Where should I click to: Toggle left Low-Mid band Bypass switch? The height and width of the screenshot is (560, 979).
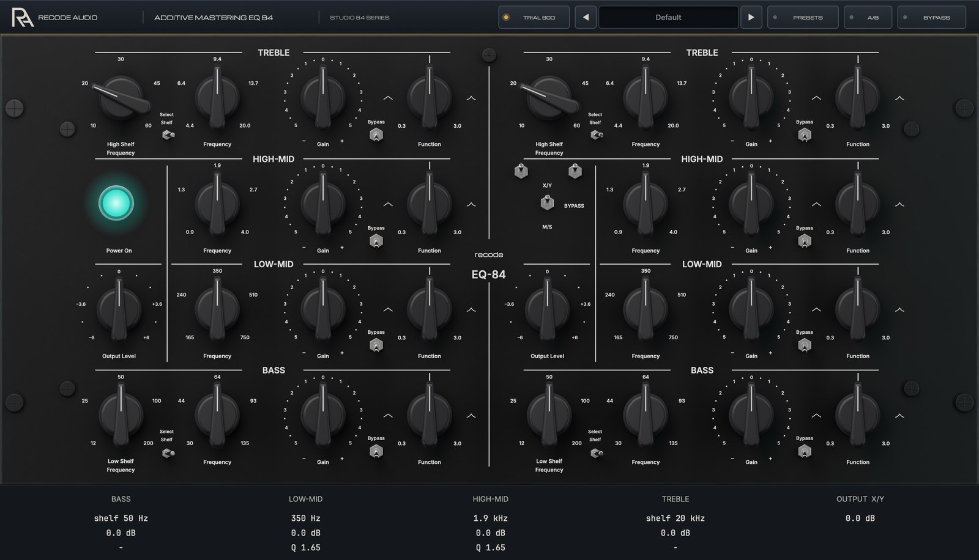pos(376,345)
